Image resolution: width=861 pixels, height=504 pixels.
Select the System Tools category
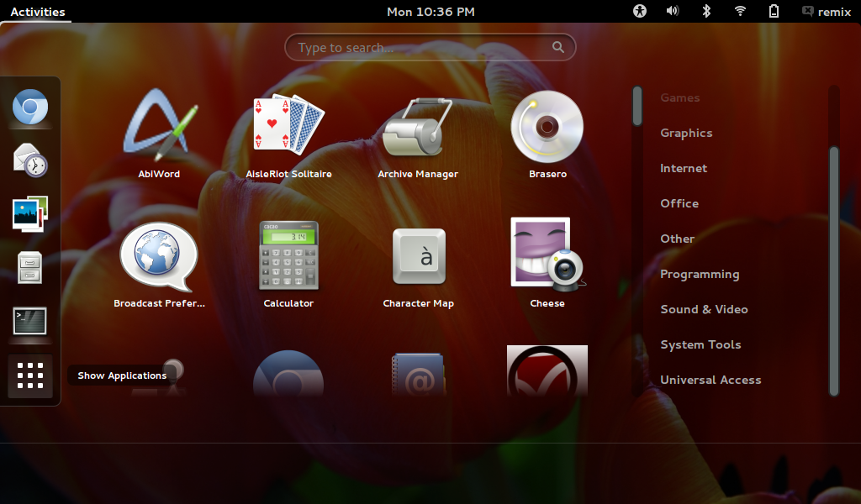pyautogui.click(x=700, y=344)
